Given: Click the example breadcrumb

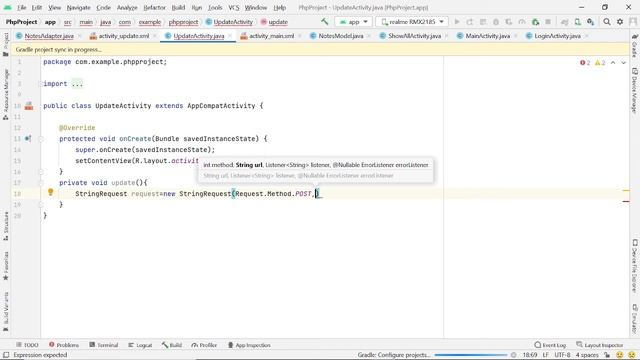Looking at the screenshot, I should point(150,22).
